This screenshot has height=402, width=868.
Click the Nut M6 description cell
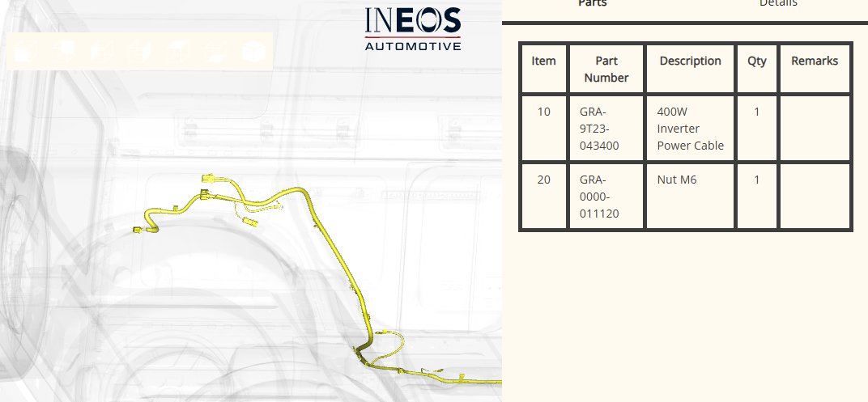pos(677,180)
